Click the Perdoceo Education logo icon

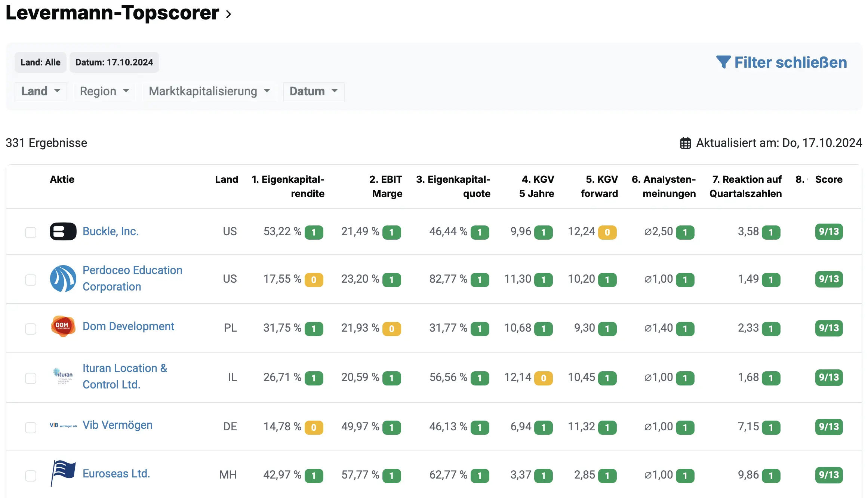pyautogui.click(x=63, y=279)
